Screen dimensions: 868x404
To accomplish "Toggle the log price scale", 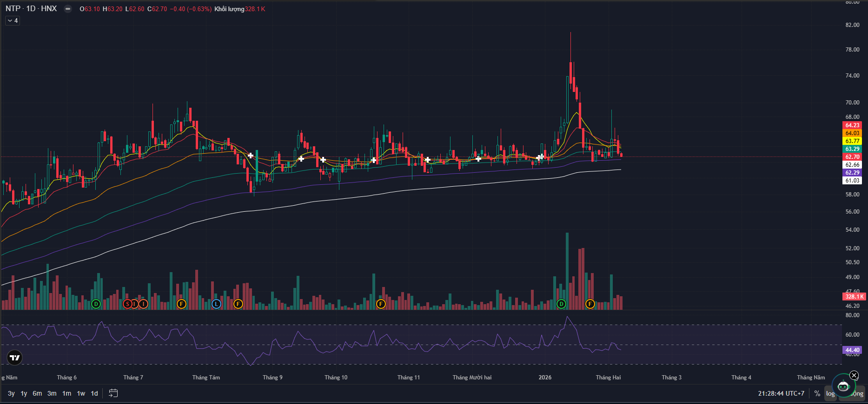I will [830, 393].
